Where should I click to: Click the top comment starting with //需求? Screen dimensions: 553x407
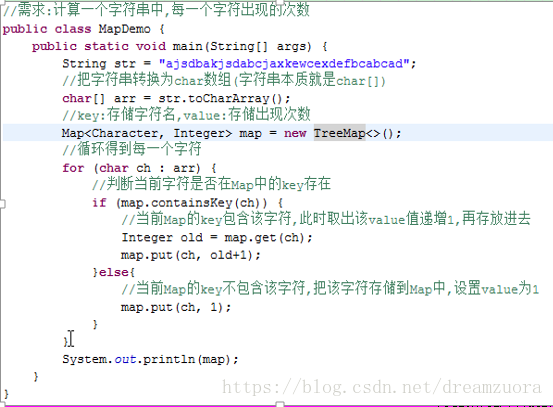[156, 10]
